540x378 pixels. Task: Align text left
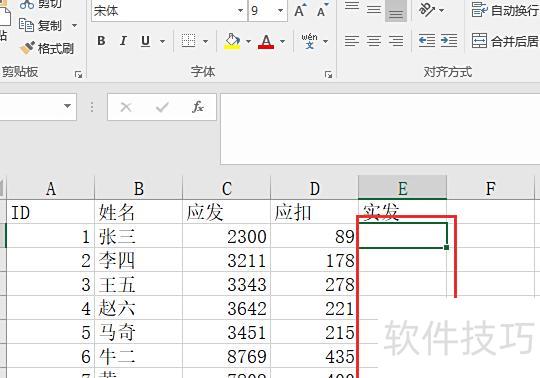point(352,41)
